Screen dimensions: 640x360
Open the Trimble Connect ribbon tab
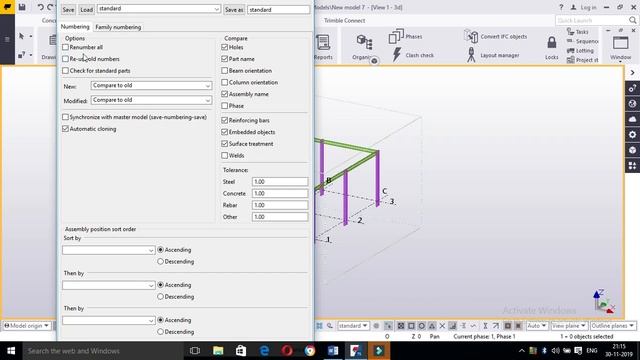344,20
